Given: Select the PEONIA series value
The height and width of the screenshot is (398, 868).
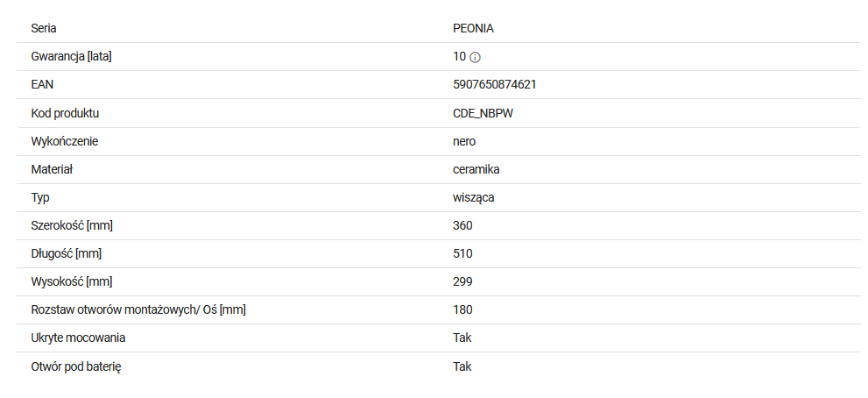Looking at the screenshot, I should coord(473,28).
